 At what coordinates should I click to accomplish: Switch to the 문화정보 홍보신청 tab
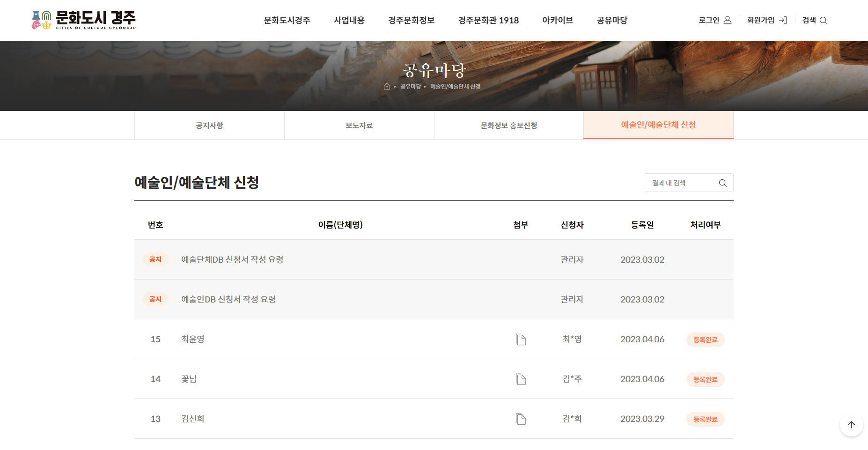(508, 125)
